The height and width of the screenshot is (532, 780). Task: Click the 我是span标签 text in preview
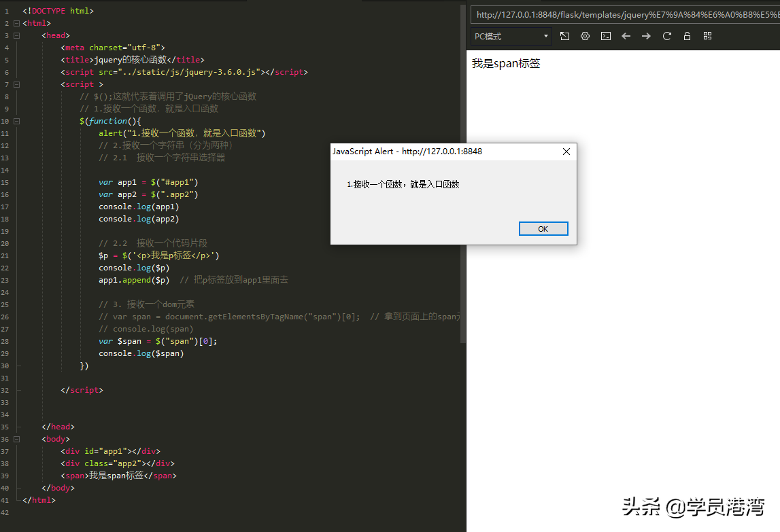(506, 64)
